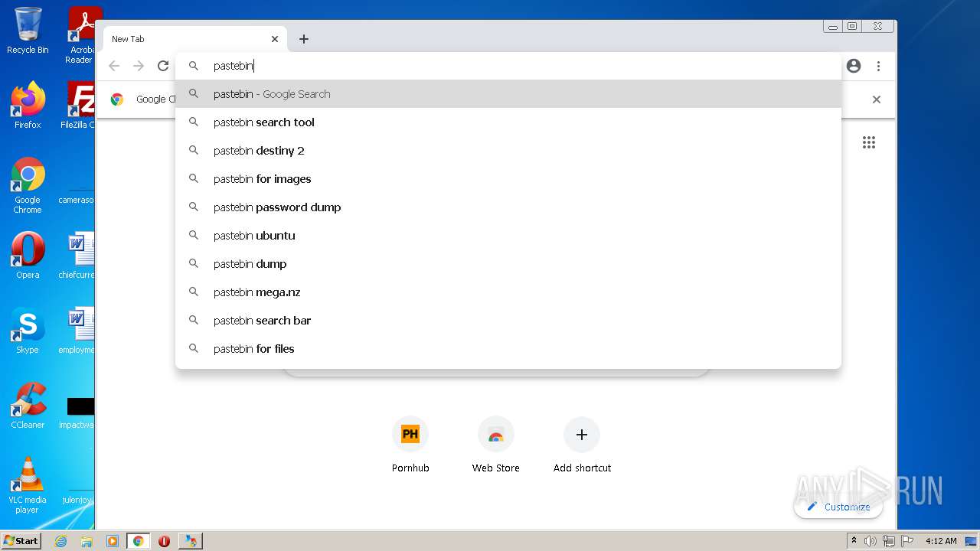Launch the Firefox desktop icon

pyautogui.click(x=28, y=106)
